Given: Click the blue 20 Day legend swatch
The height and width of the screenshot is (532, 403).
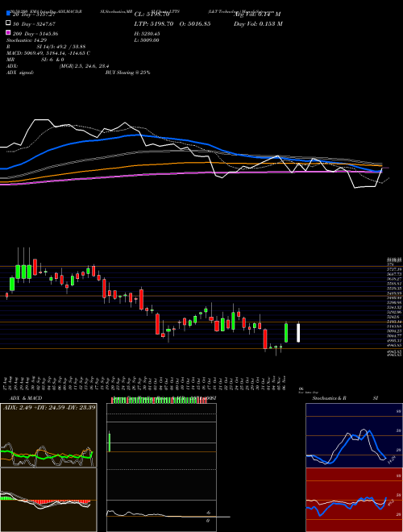Looking at the screenshot, I should [8, 13].
